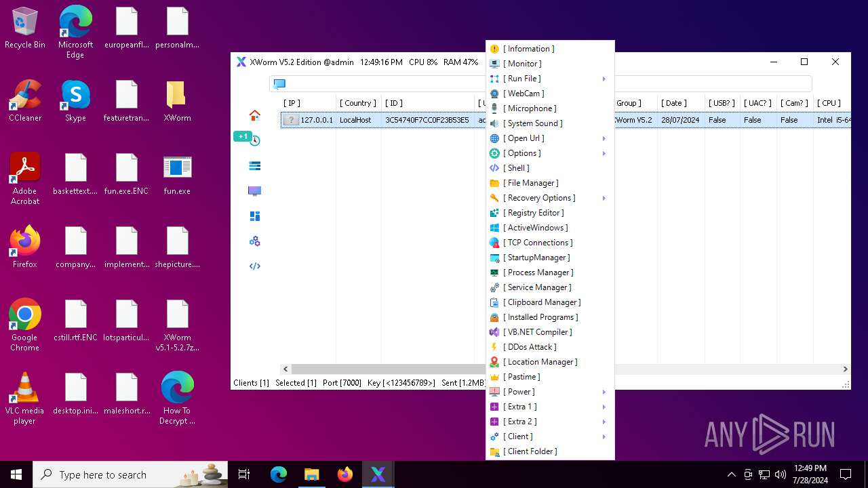Sort by the Country column header
The width and height of the screenshot is (868, 488).
[x=358, y=103]
